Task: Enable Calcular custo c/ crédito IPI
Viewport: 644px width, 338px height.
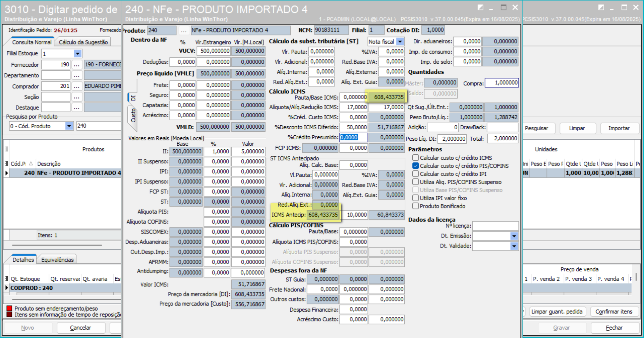Action: (416, 174)
